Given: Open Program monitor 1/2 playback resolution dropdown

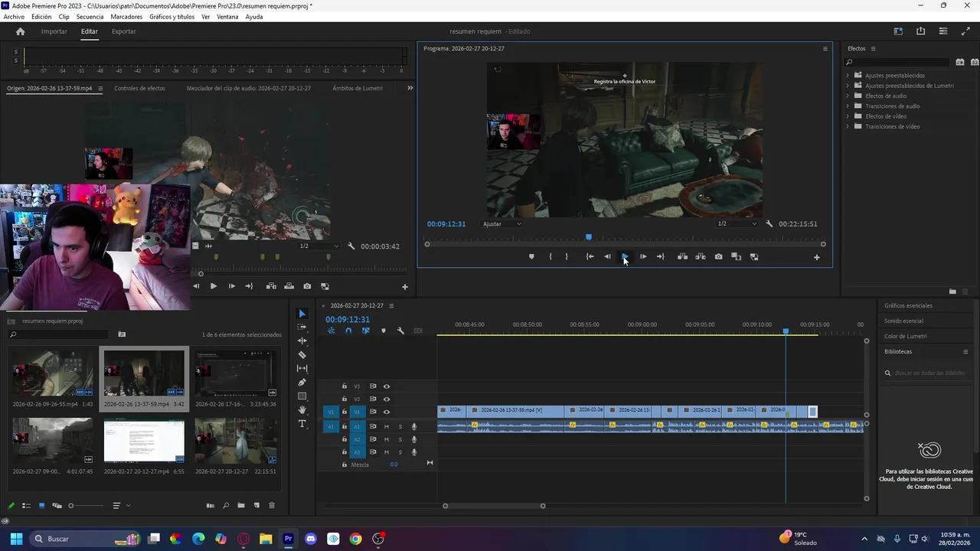Looking at the screenshot, I should point(737,224).
